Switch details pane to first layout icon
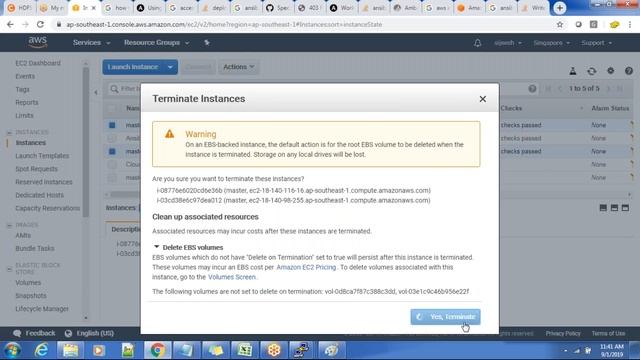 603,208
